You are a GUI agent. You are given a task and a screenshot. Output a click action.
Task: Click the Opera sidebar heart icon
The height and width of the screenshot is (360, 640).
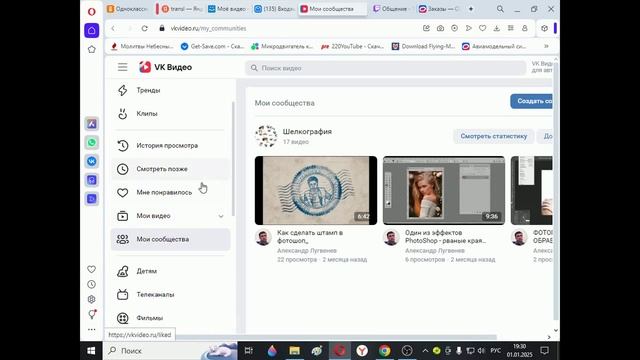(x=91, y=269)
